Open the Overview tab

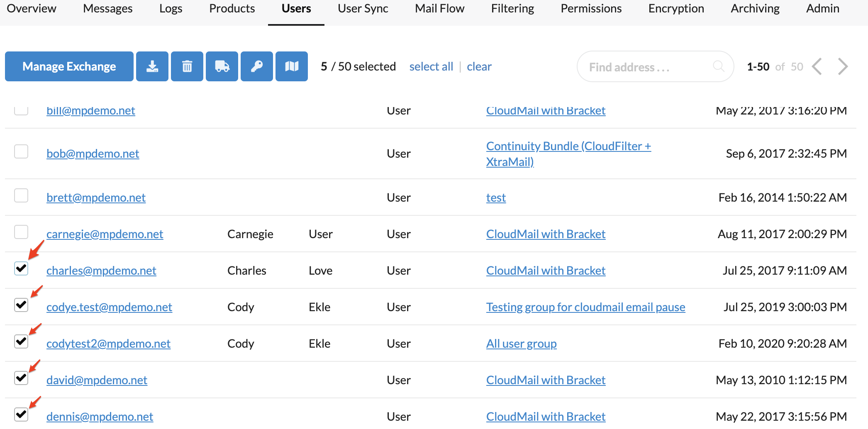click(x=32, y=8)
